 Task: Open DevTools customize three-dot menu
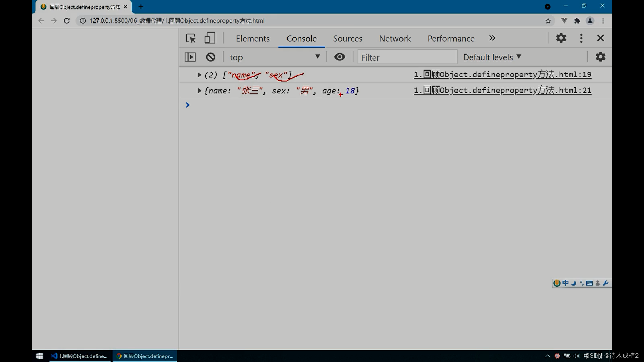click(x=581, y=38)
